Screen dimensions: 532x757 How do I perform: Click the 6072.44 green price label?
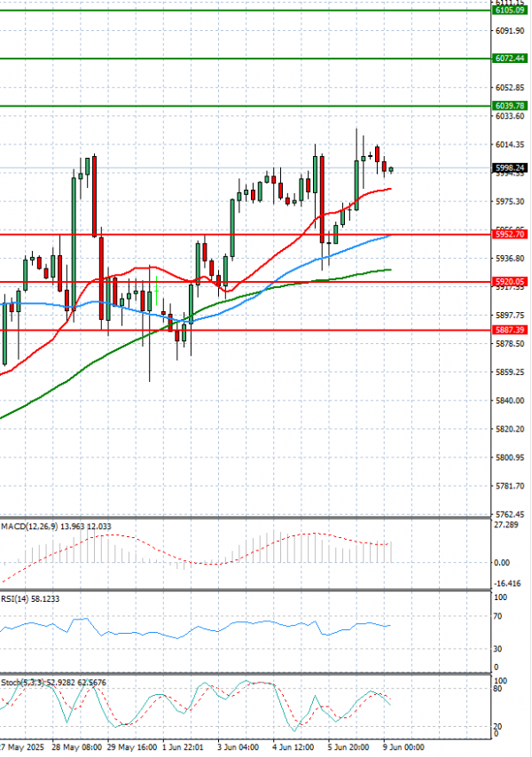(x=509, y=59)
